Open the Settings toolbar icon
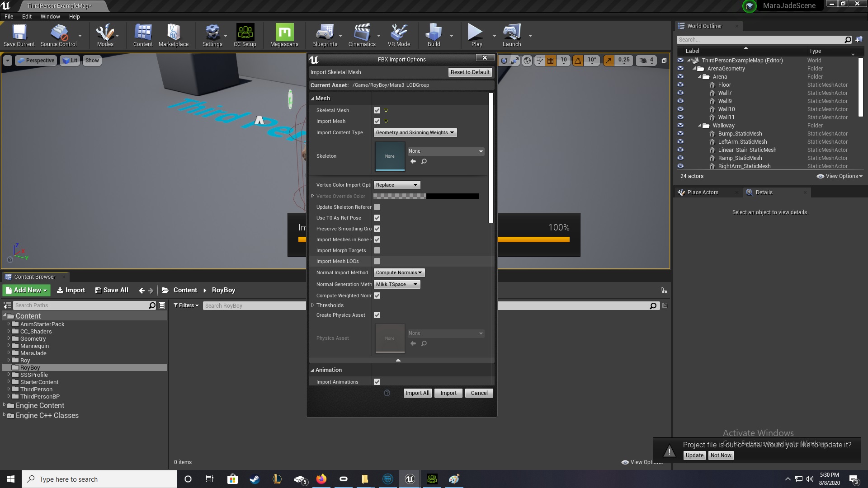The image size is (868, 488). (212, 35)
